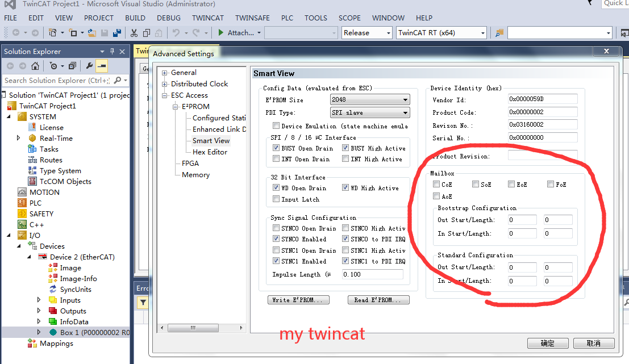Click the Write E²PROM button
629x364 pixels.
(x=298, y=300)
